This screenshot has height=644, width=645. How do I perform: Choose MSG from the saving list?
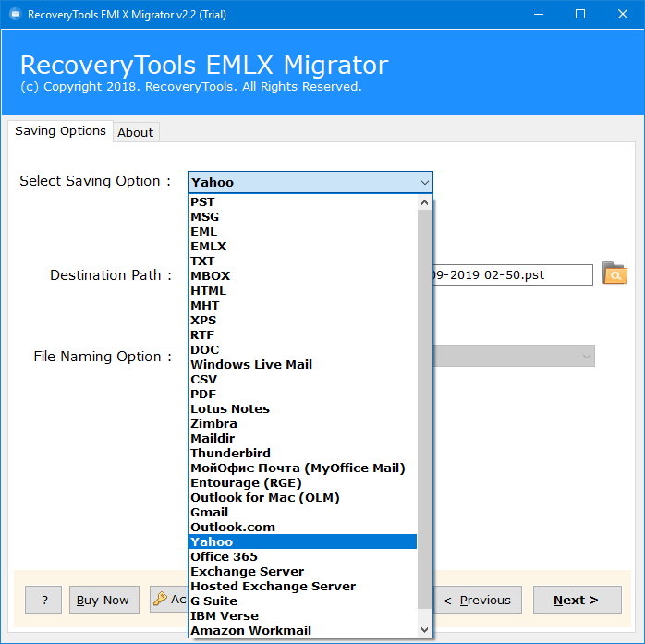(302, 217)
